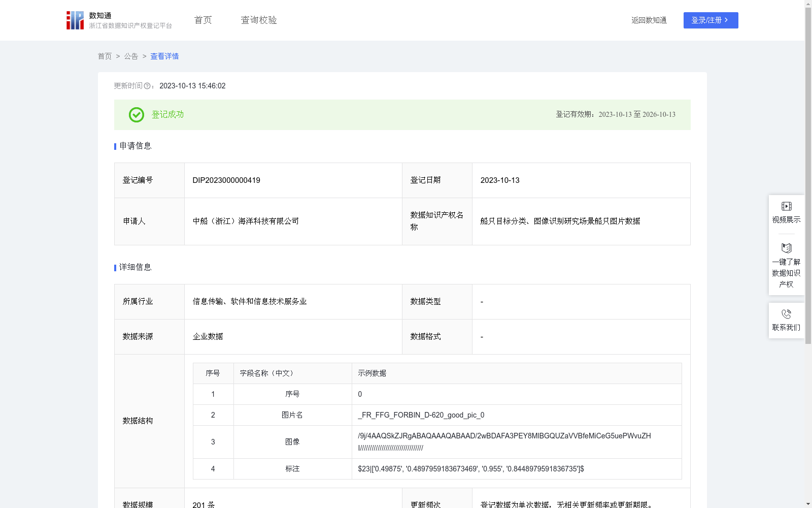Screen dimensions: 812x508
Task: Click the 登记日期 value 2023-10-13
Action: tap(500, 180)
